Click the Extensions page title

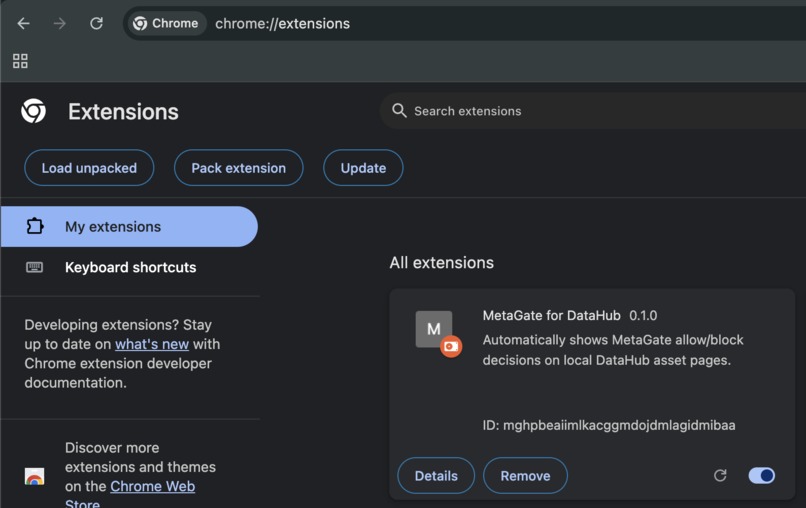(123, 112)
